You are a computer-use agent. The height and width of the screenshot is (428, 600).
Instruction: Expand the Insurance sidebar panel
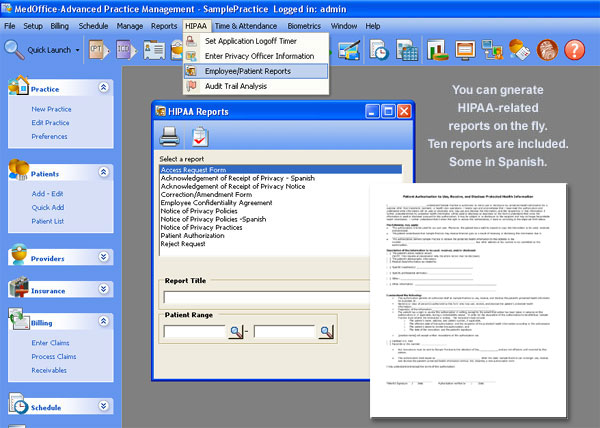[x=103, y=289]
